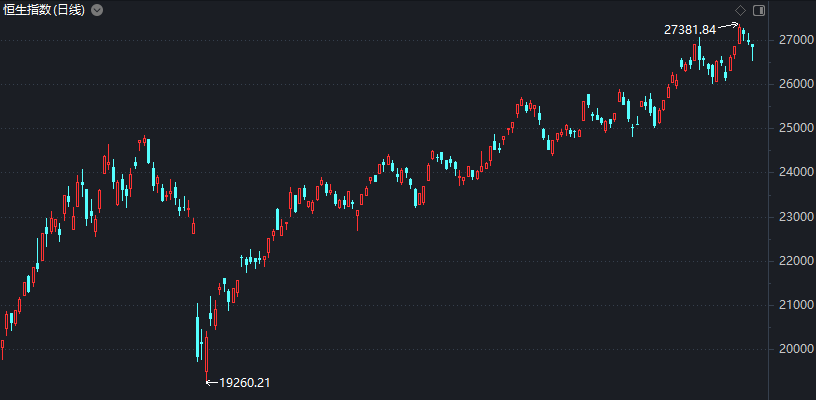This screenshot has width=816, height=400.
Task: Toggle the side panel layout icon
Action: pyautogui.click(x=758, y=10)
